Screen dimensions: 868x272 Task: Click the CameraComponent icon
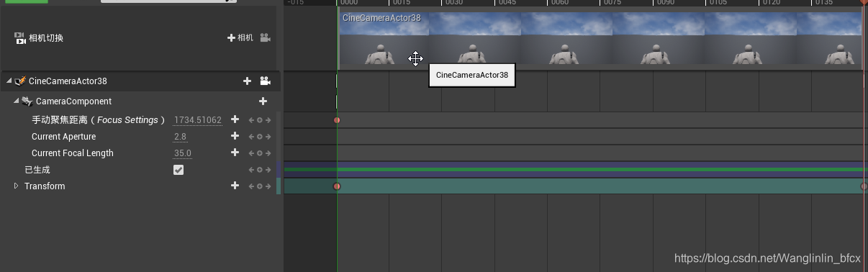27,101
